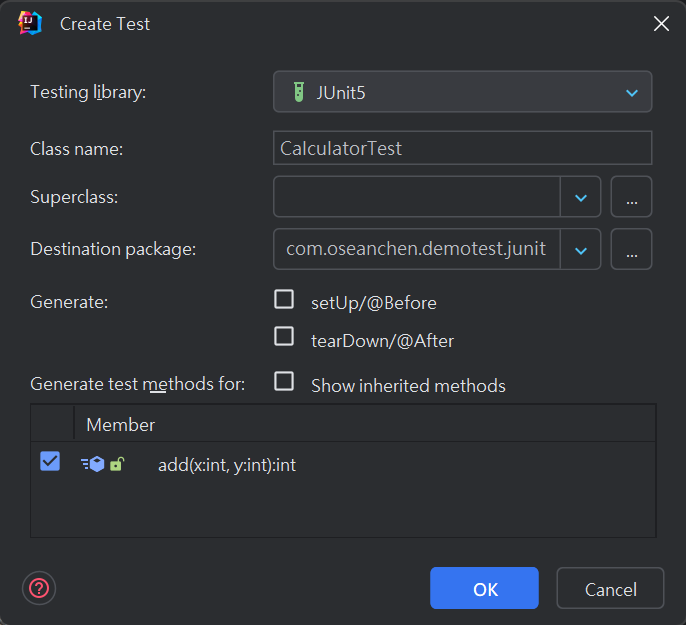Click the green open-lock visibility icon
The image size is (686, 625).
tap(117, 465)
